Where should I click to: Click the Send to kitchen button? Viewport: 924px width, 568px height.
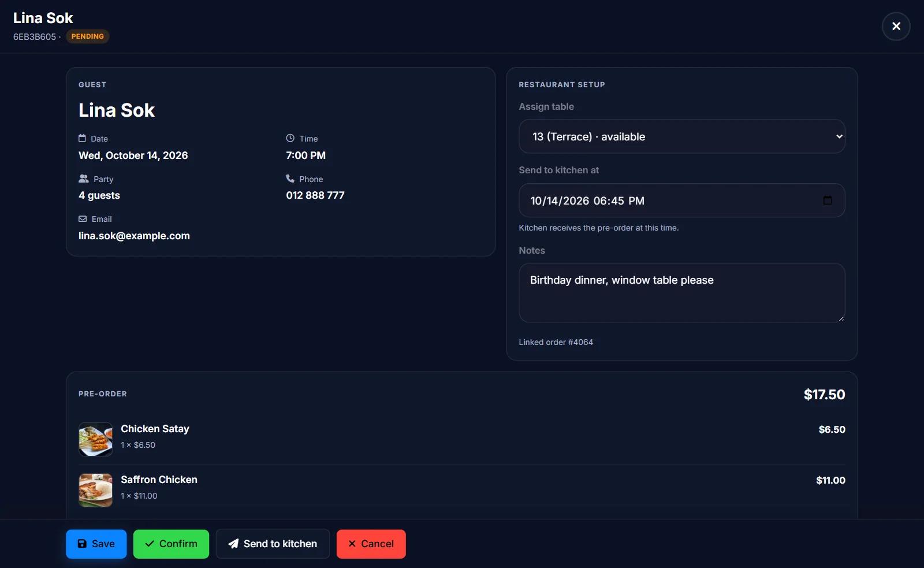[273, 544]
